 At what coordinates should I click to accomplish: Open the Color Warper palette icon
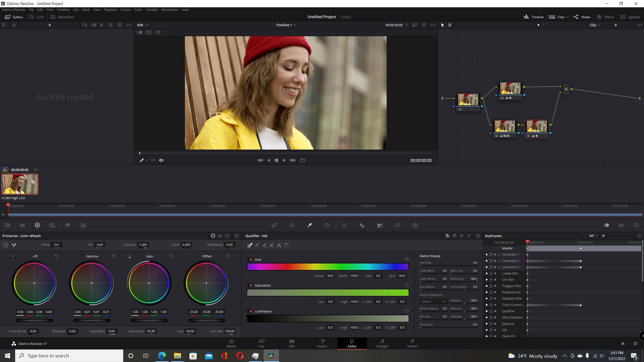point(292,225)
